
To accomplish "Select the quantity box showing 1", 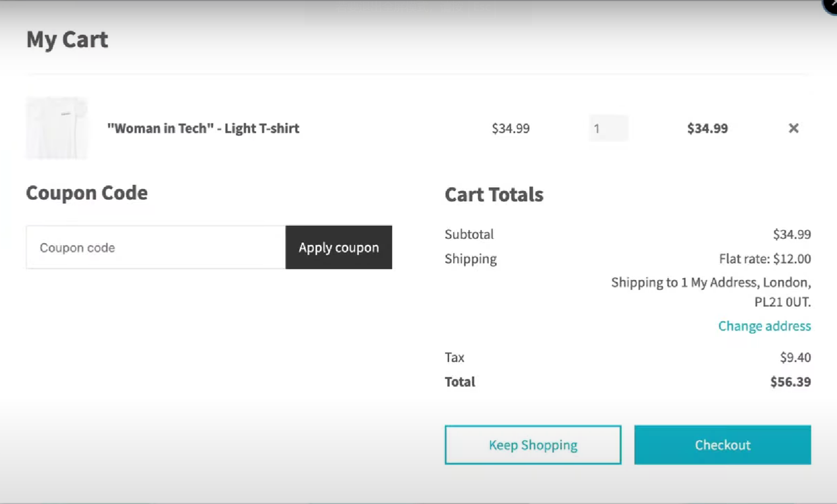I will click(609, 128).
